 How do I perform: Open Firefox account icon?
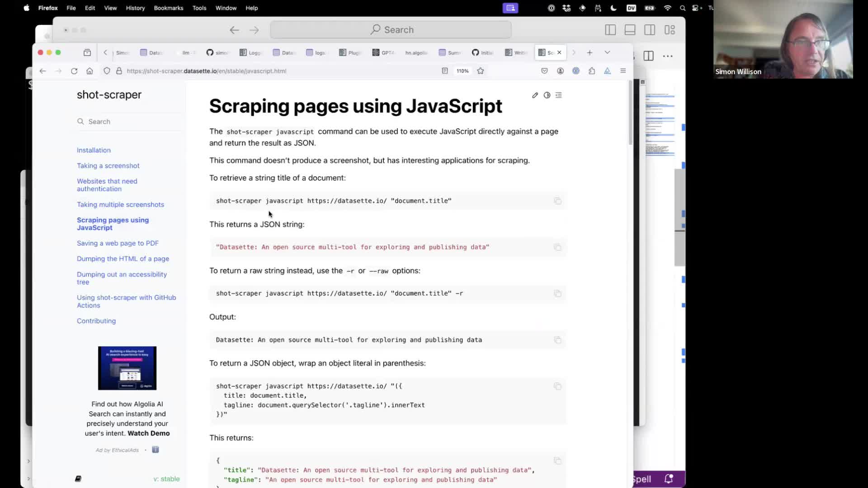coord(560,71)
